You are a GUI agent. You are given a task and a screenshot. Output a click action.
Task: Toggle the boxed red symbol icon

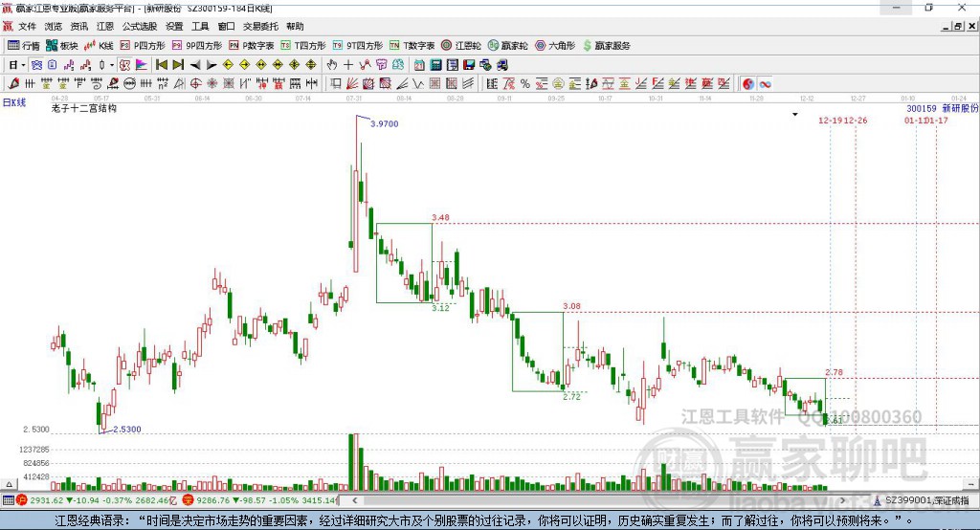click(x=124, y=65)
